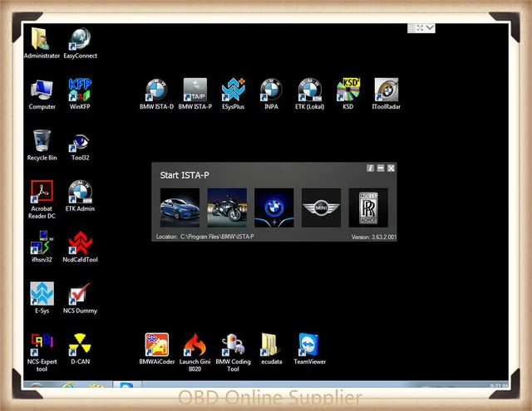Click the grid icon in session toolbar

(411, 27)
